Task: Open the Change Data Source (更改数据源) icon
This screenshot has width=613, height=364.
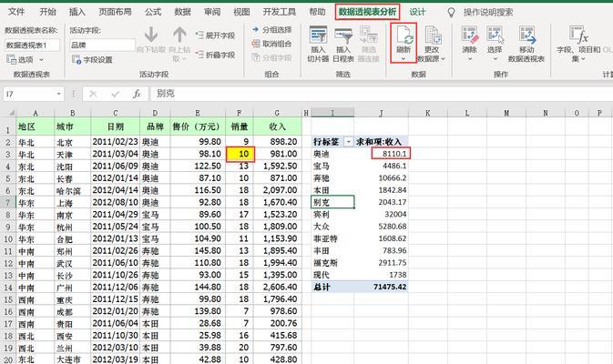Action: click(432, 35)
